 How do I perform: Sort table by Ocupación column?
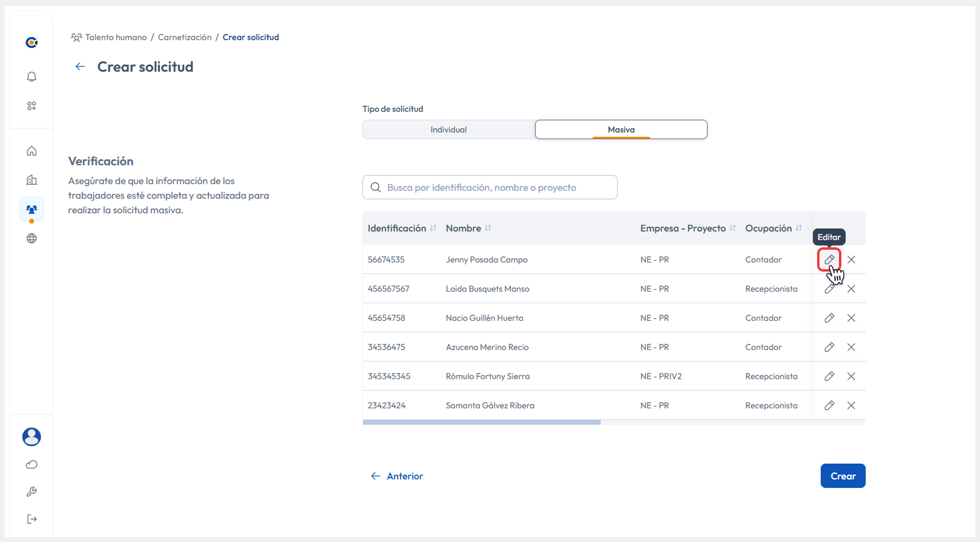coord(798,228)
